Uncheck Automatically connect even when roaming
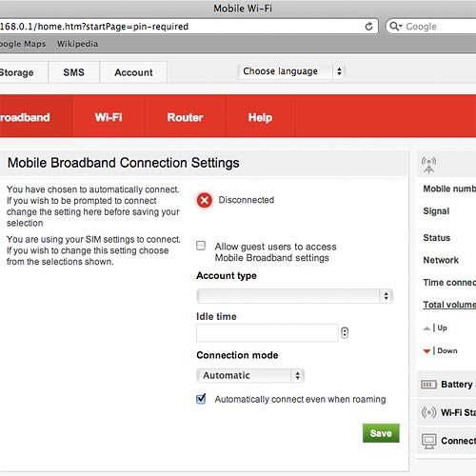The height and width of the screenshot is (476, 476). pyautogui.click(x=201, y=399)
